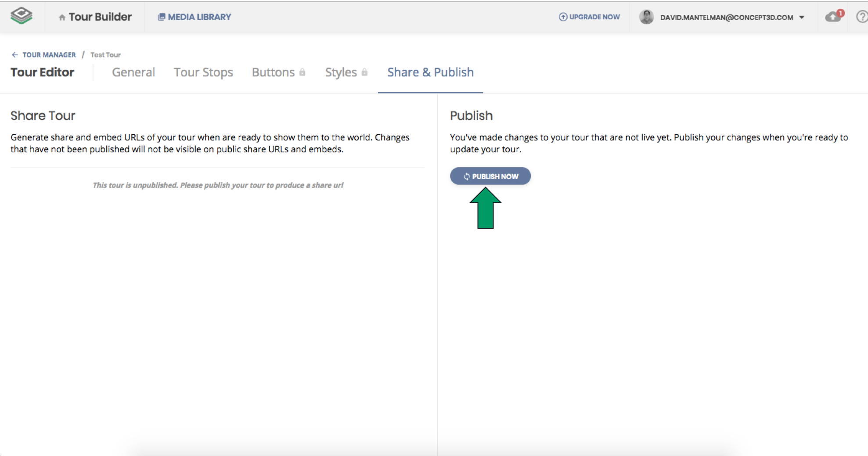The image size is (868, 456).
Task: Click the back arrow before Tour Manager
Action: [x=15, y=55]
